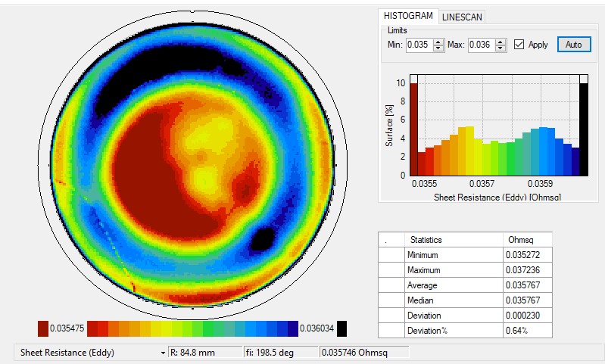The height and width of the screenshot is (364, 605).
Task: Click the rainbow color scale bar
Action: (x=192, y=328)
